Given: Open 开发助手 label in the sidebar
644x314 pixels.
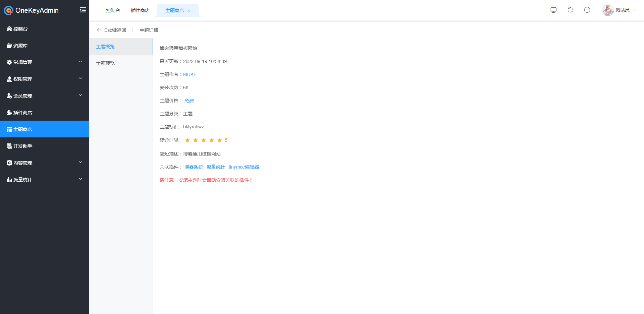Looking at the screenshot, I should coord(23,146).
